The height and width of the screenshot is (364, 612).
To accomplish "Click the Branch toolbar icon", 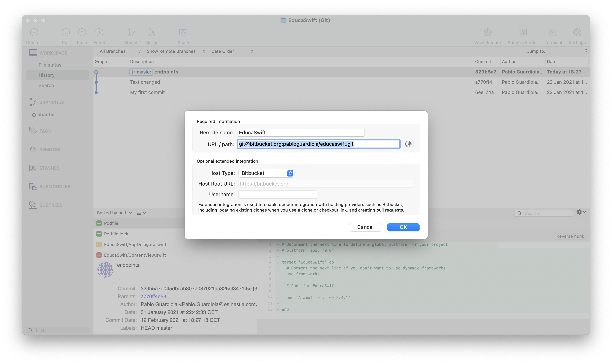I will [x=131, y=32].
